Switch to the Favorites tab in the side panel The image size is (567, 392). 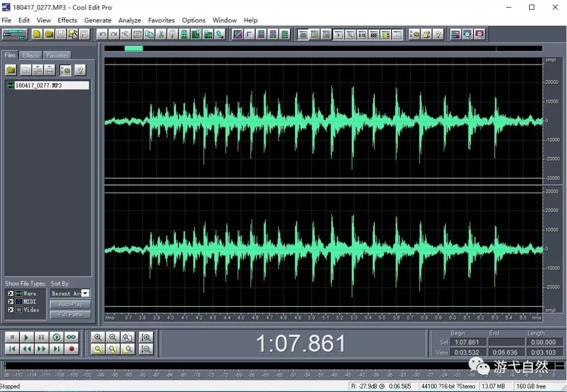pyautogui.click(x=58, y=56)
